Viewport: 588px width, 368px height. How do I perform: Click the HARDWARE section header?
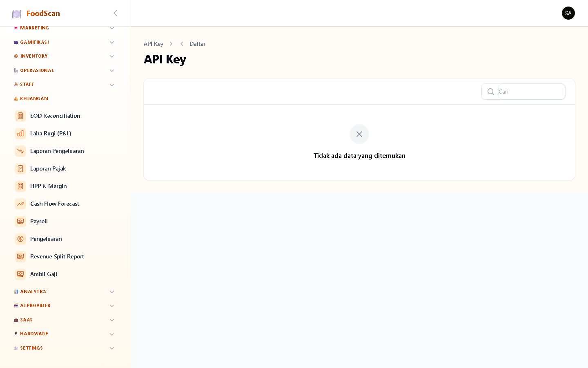34,334
